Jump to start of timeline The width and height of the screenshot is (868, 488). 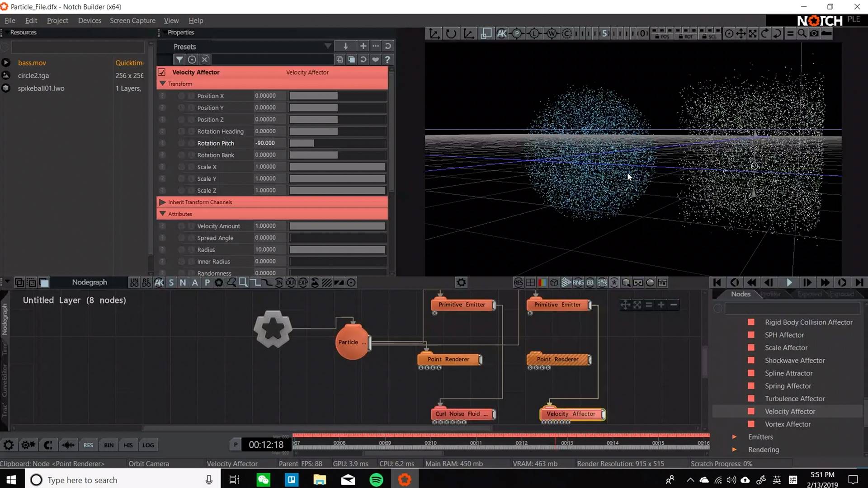717,282
